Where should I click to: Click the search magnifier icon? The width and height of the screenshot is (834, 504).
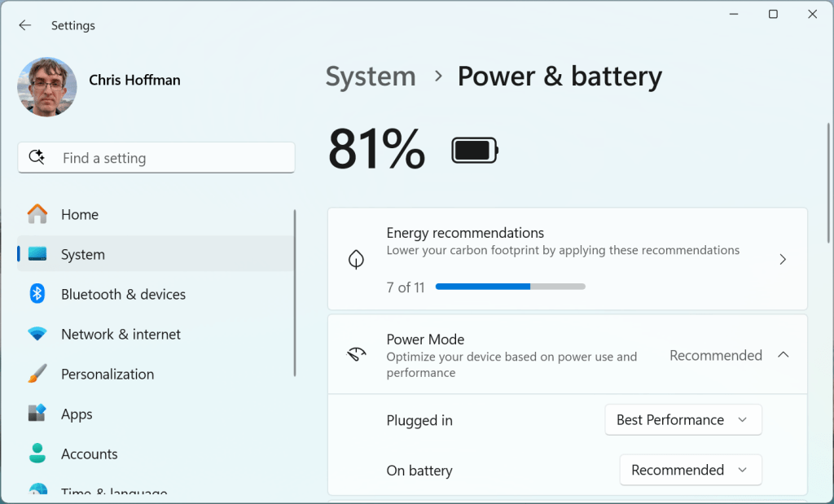tap(37, 158)
